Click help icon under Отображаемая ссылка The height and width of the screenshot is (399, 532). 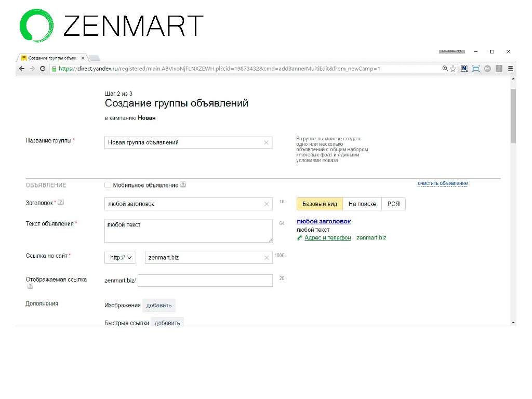point(30,286)
